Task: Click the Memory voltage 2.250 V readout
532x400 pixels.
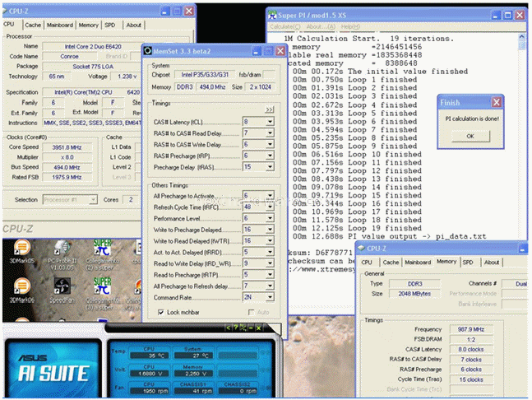Action: (193, 373)
